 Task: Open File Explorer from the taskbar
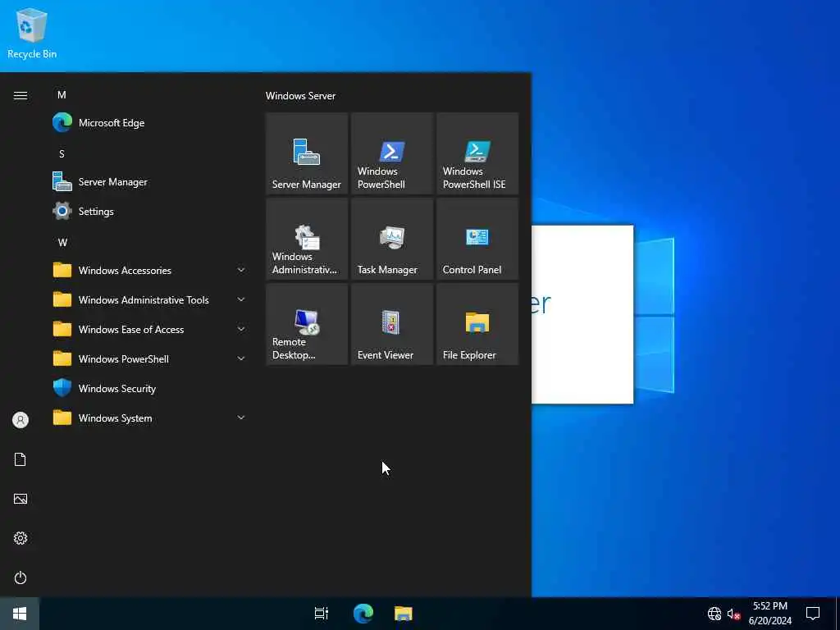tap(404, 614)
